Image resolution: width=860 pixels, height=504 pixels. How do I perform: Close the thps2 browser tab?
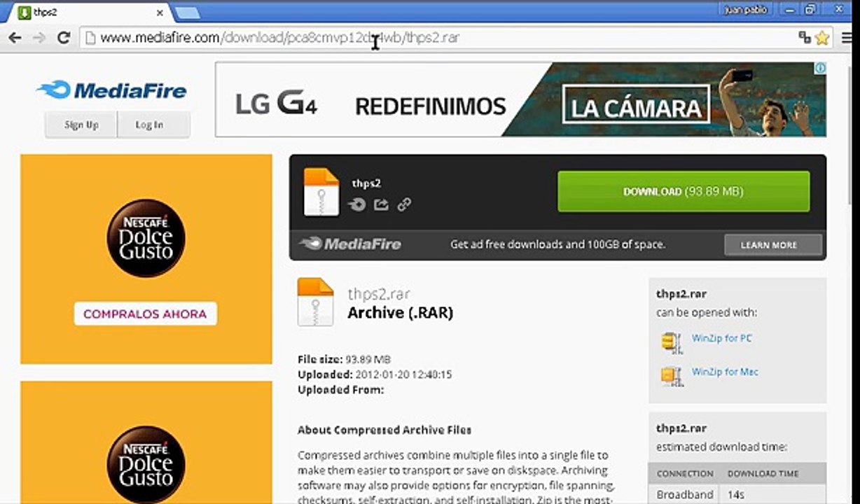pyautogui.click(x=160, y=13)
